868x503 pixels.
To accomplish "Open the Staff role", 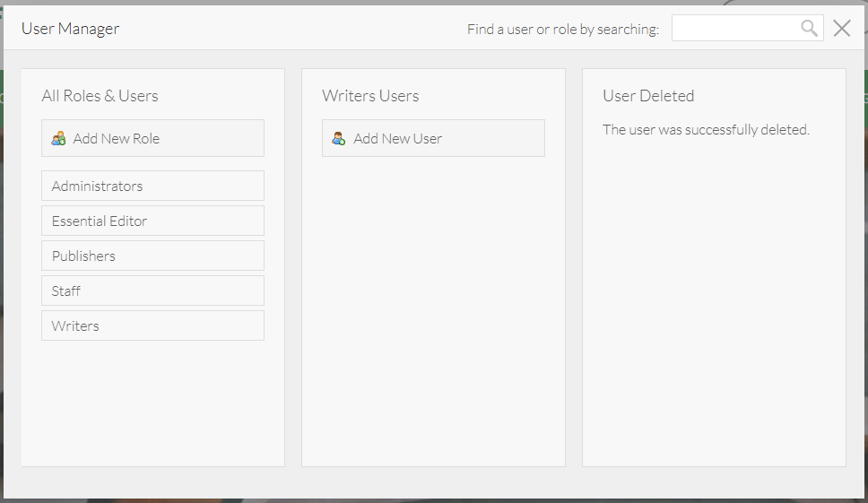I will 152,291.
